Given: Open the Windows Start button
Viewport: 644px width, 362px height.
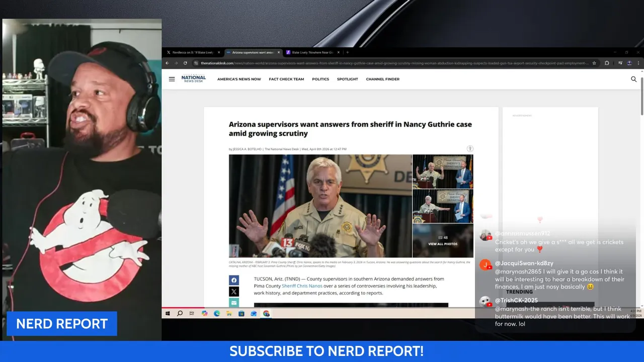Looking at the screenshot, I should point(168,313).
